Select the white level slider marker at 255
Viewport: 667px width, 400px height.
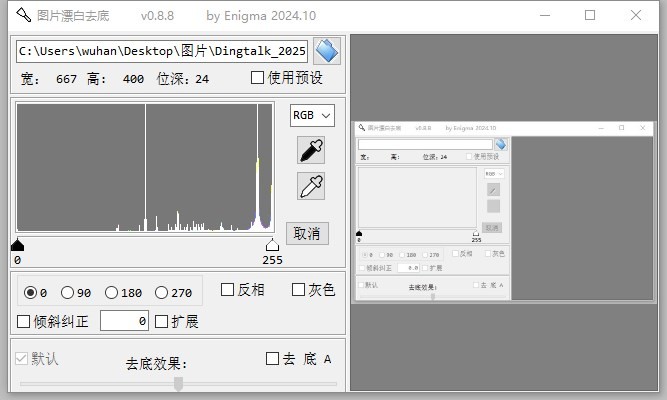click(272, 245)
